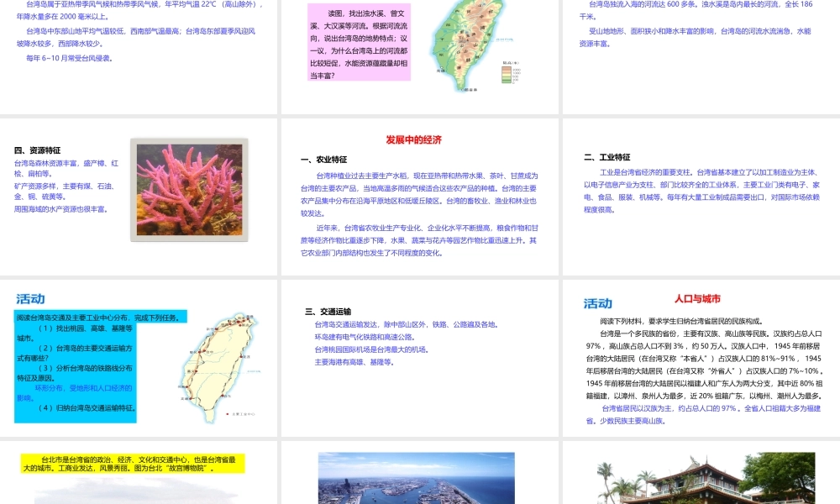
Task: Click the line 台湾桃园国际机场是台湾最大的机场
Action: (x=372, y=349)
